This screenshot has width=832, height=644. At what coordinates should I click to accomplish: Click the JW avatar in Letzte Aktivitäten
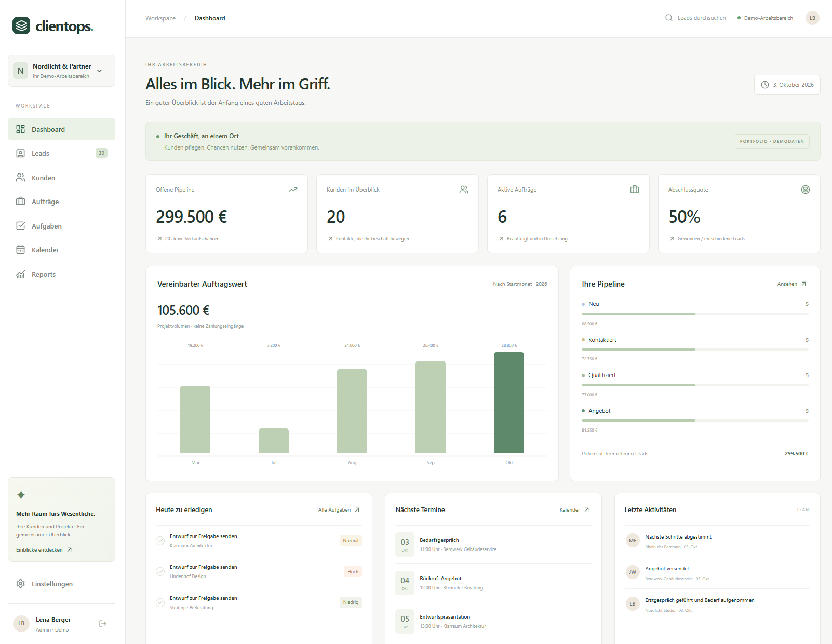coord(633,572)
